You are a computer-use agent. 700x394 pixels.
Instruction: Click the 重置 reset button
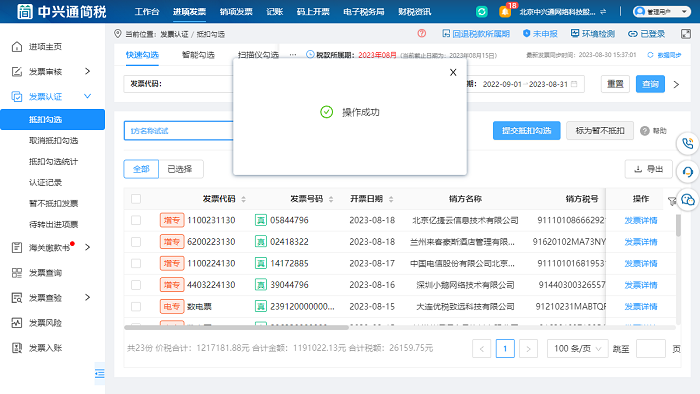click(x=615, y=84)
